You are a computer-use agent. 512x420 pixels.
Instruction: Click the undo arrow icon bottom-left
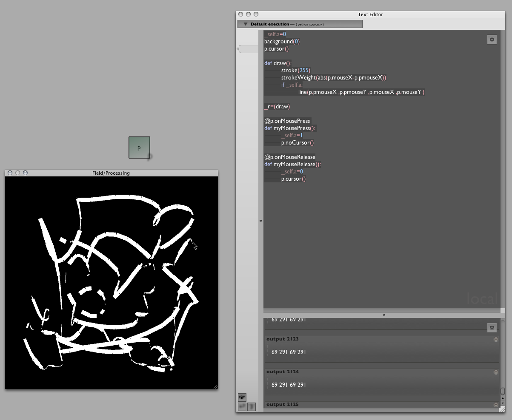click(x=242, y=407)
